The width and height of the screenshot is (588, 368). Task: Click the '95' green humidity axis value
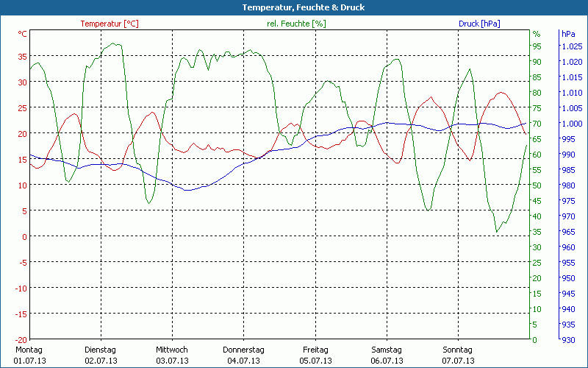point(537,46)
